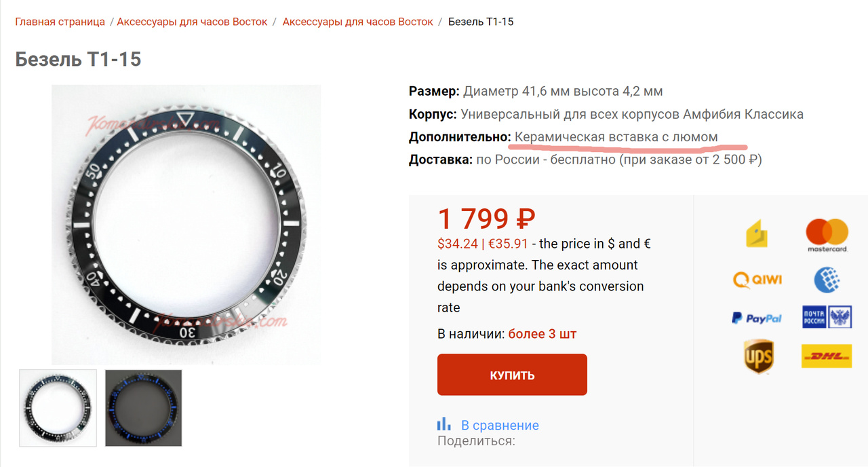Click the yellow DHL logo
This screenshot has height=467, width=868.
[827, 356]
